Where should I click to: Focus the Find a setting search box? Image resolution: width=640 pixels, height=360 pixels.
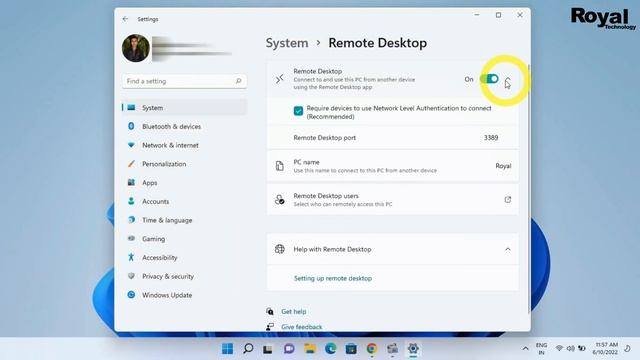tap(184, 81)
